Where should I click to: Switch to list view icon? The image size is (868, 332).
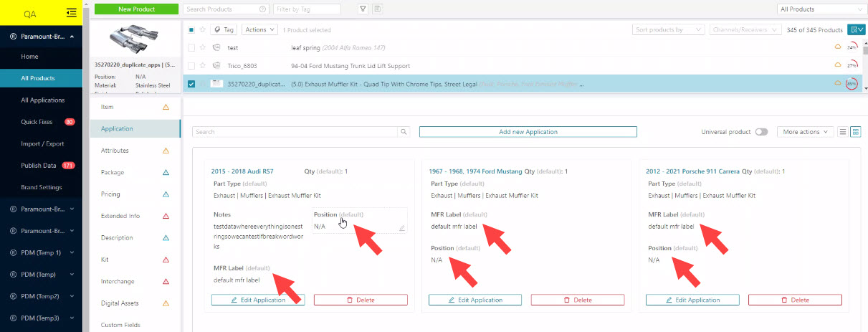tap(843, 132)
